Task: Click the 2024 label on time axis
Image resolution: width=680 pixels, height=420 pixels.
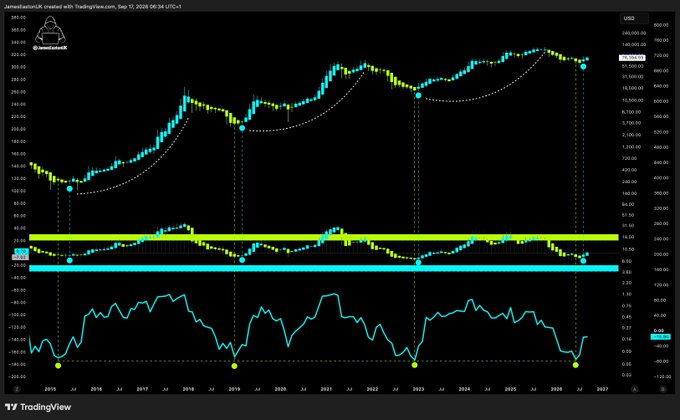Action: [464, 389]
